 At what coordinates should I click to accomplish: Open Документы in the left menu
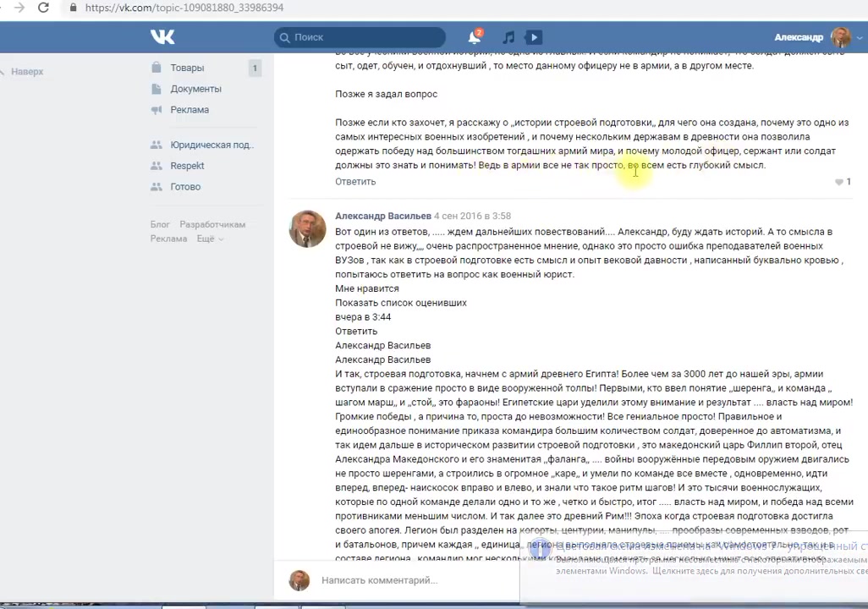(196, 89)
